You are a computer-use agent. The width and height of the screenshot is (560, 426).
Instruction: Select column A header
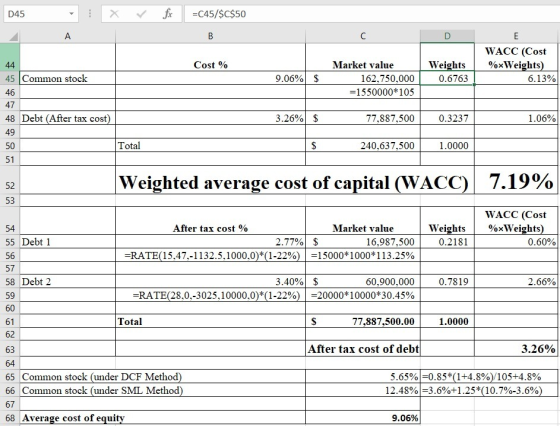pos(68,36)
